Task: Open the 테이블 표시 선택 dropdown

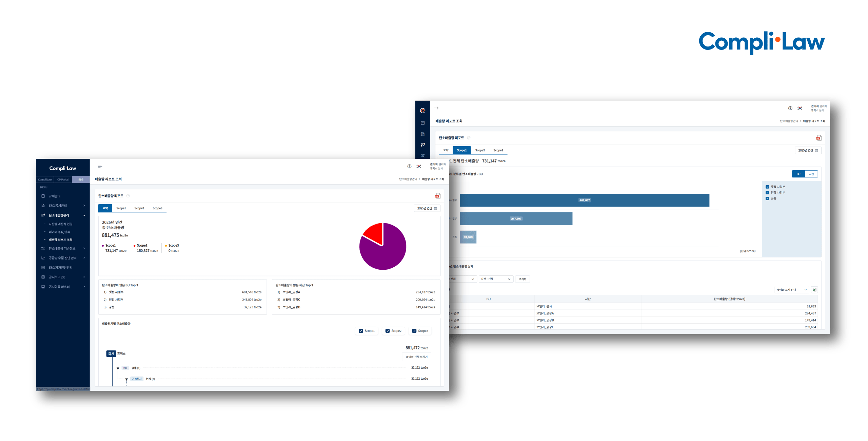Action: pos(791,290)
